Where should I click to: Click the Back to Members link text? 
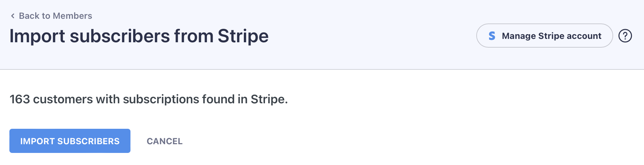(x=55, y=16)
